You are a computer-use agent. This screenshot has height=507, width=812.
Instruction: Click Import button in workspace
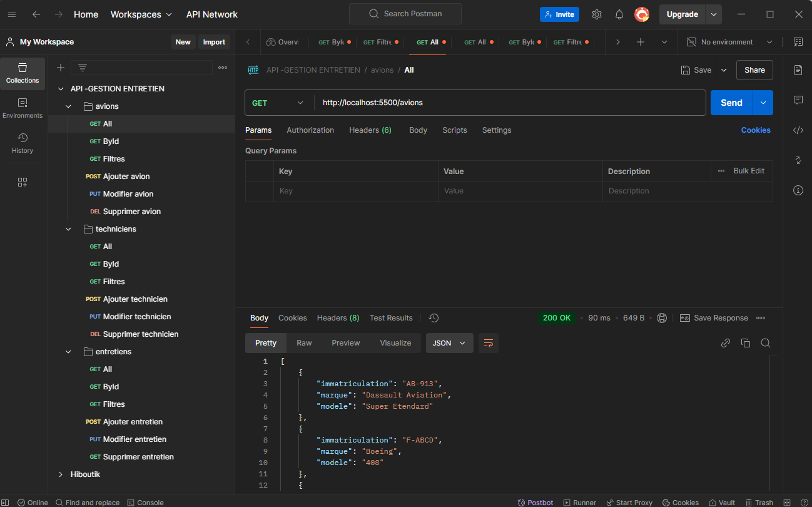214,42
